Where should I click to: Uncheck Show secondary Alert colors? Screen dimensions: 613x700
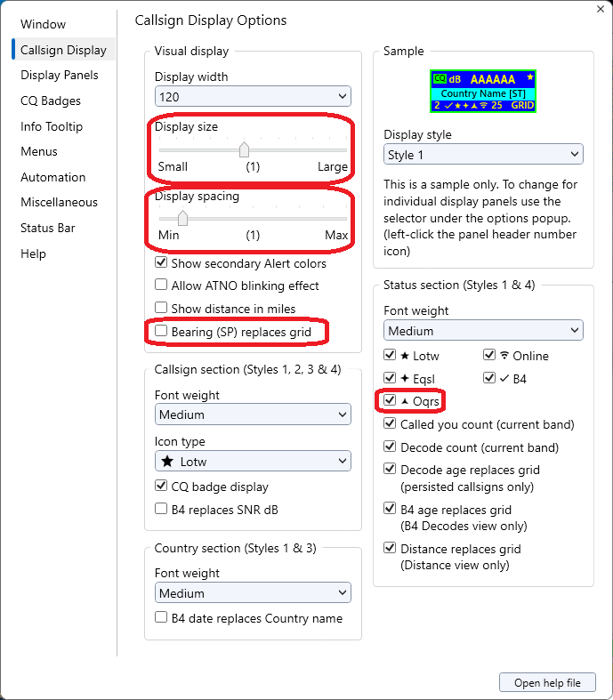point(161,262)
